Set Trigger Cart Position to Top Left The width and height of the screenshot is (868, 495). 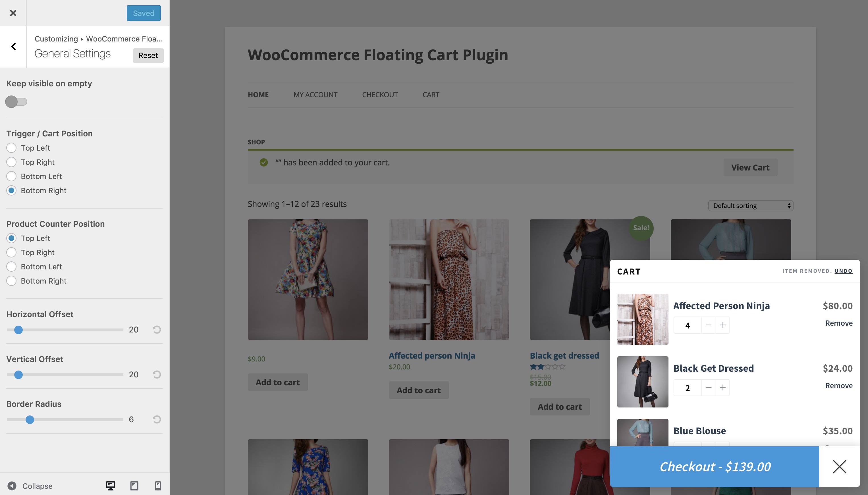tap(11, 147)
